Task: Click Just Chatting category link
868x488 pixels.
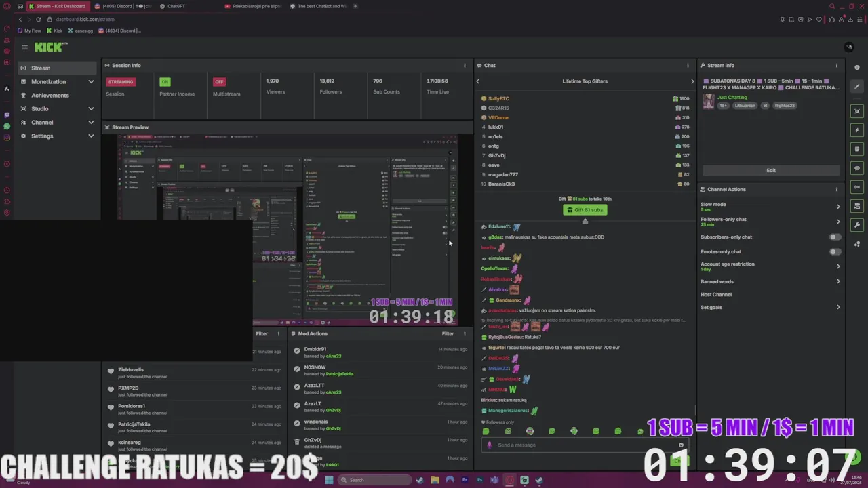Action: (x=732, y=98)
